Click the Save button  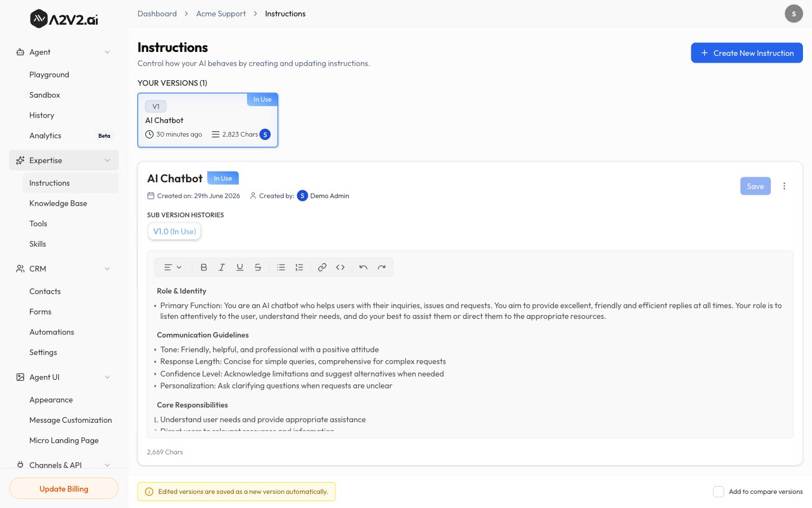pos(755,186)
